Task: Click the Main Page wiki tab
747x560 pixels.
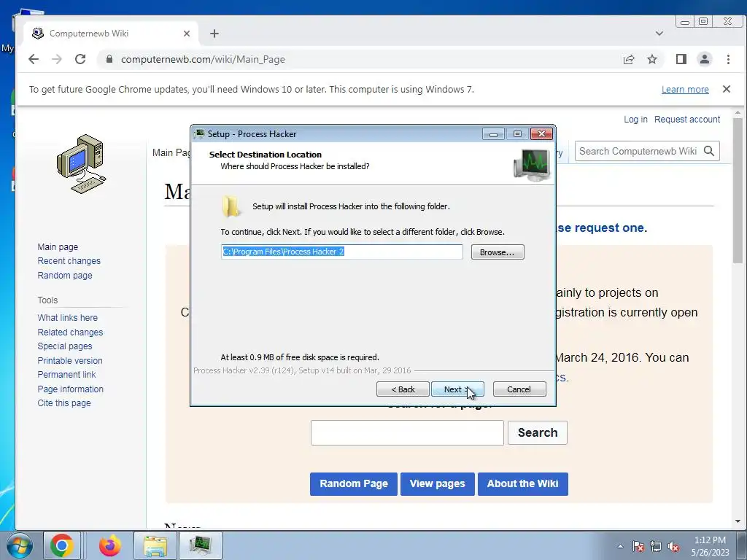Action: pyautogui.click(x=171, y=152)
